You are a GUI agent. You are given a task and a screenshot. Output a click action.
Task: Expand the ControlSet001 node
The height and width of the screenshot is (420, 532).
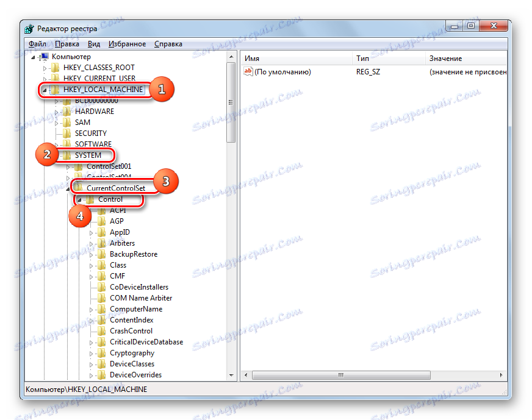point(69,166)
